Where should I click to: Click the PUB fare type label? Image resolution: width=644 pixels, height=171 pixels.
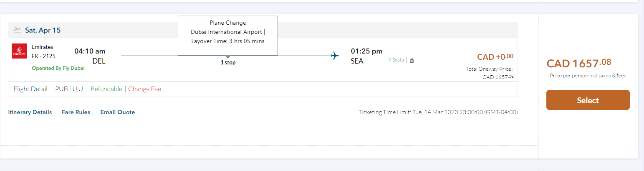pos(61,89)
